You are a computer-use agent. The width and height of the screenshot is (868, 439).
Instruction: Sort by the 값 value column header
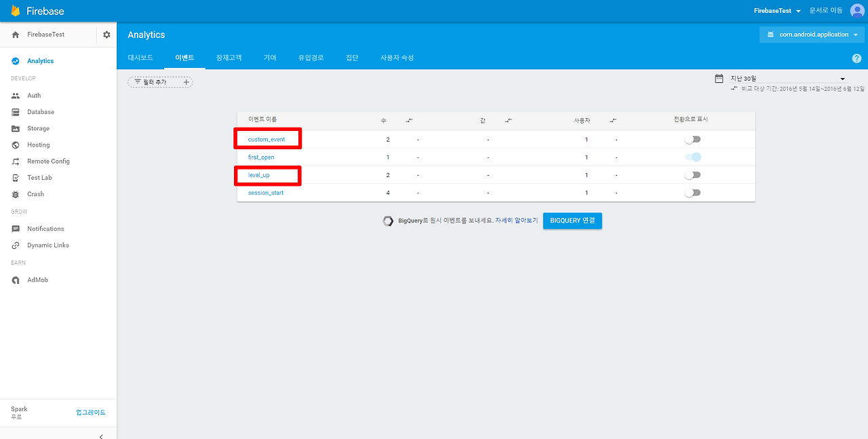(x=483, y=120)
